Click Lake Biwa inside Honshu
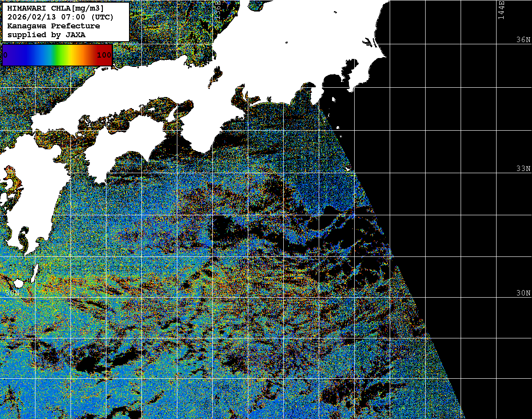The width and height of the screenshot is (532, 419). 216,75
